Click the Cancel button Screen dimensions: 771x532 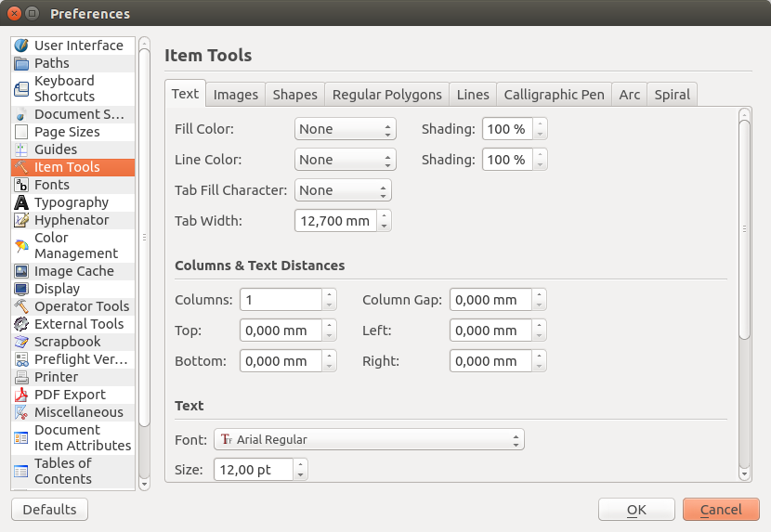[721, 510]
